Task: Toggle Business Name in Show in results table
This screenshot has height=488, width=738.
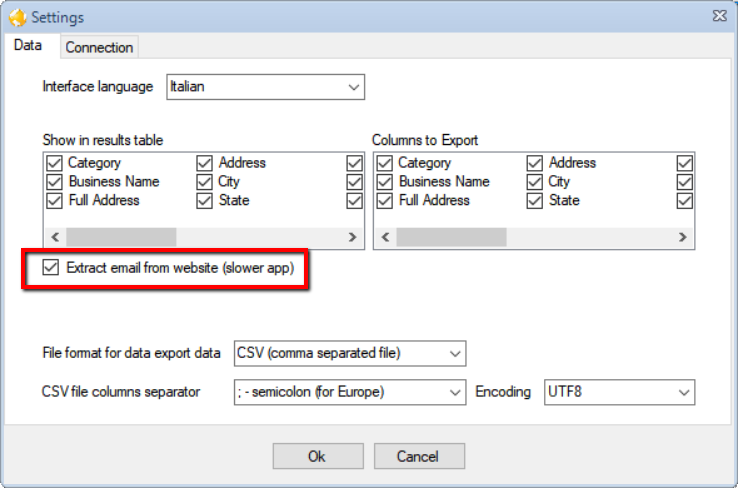Action: point(55,182)
